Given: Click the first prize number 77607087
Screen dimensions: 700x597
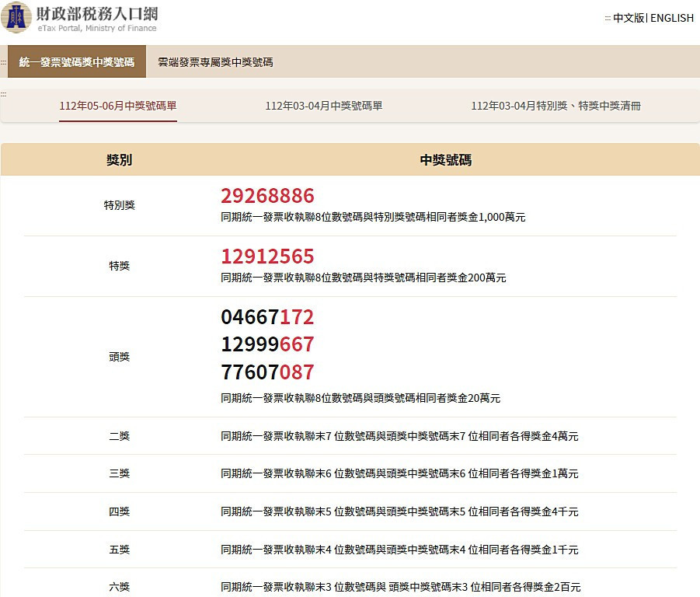Looking at the screenshot, I should (x=267, y=372).
